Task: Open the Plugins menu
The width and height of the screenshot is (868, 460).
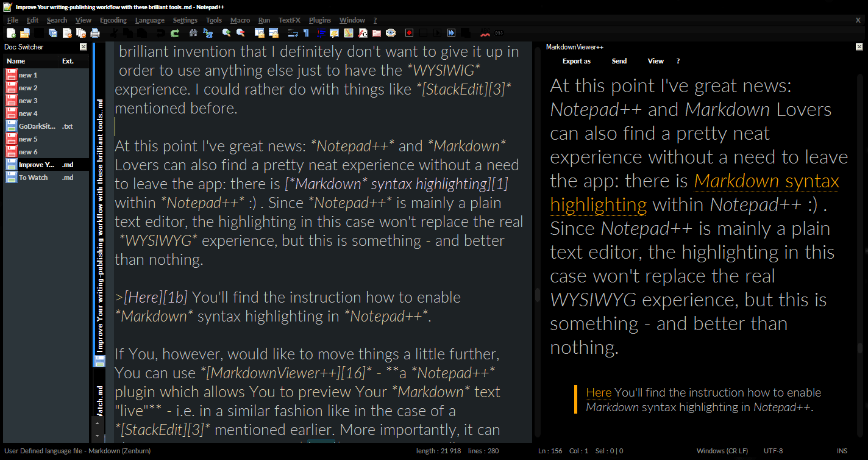Action: [319, 20]
